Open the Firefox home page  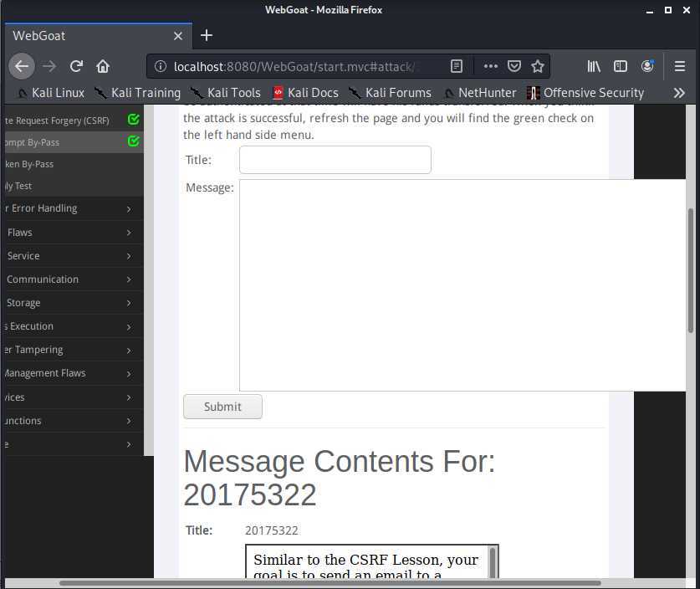103,67
